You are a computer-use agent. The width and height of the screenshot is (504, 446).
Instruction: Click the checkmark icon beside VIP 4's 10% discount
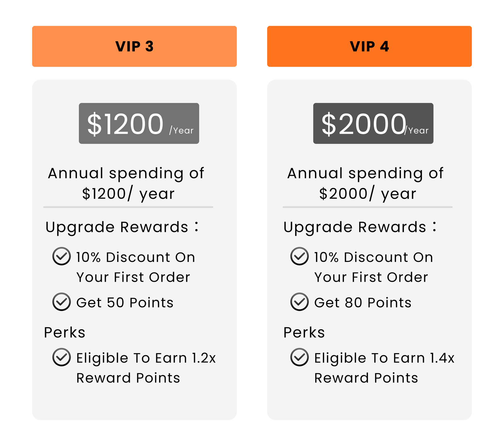point(299,256)
